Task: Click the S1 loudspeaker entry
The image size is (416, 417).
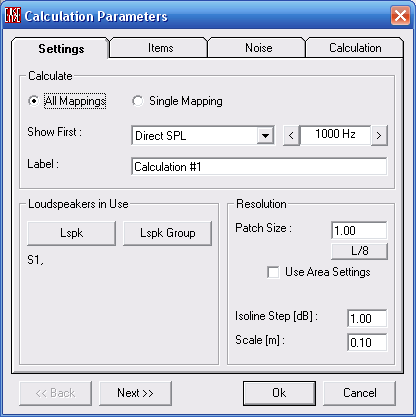Action: pyautogui.click(x=35, y=260)
